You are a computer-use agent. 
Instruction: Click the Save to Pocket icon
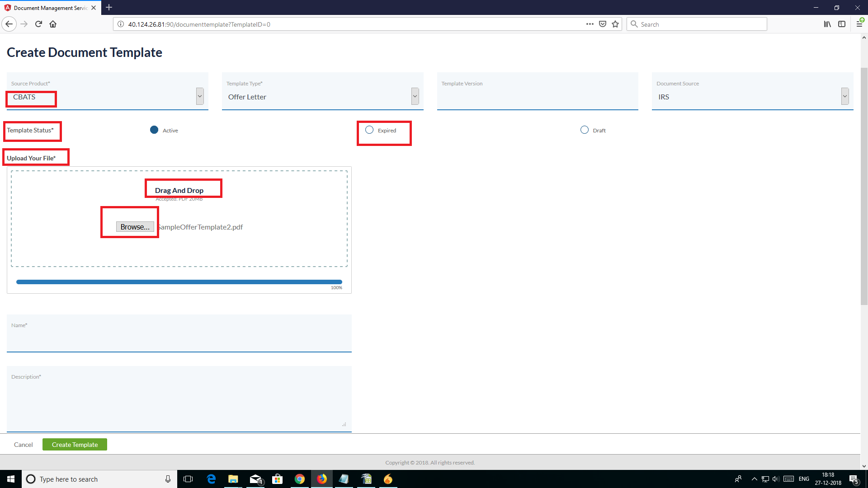(x=603, y=24)
